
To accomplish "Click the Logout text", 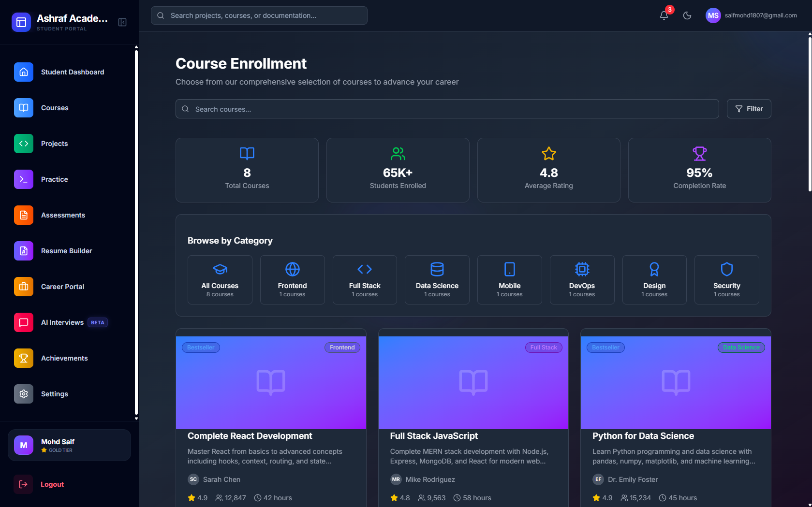I will click(x=52, y=484).
